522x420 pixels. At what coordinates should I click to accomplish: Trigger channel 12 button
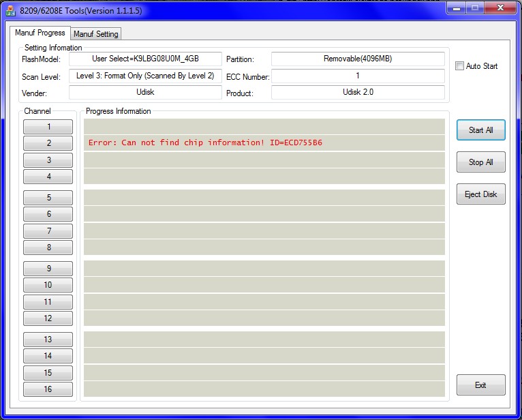click(48, 318)
